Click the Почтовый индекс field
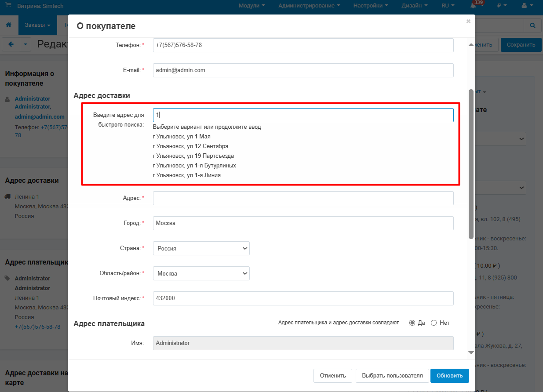The width and height of the screenshot is (543, 392). pyautogui.click(x=303, y=298)
